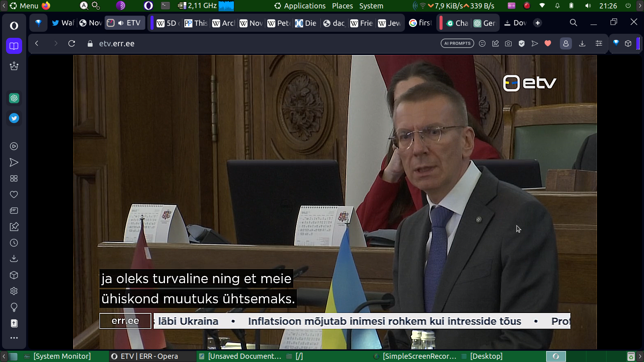The width and height of the screenshot is (644, 362).
Task: Open History from the sidebar clock icon
Action: [x=14, y=243]
